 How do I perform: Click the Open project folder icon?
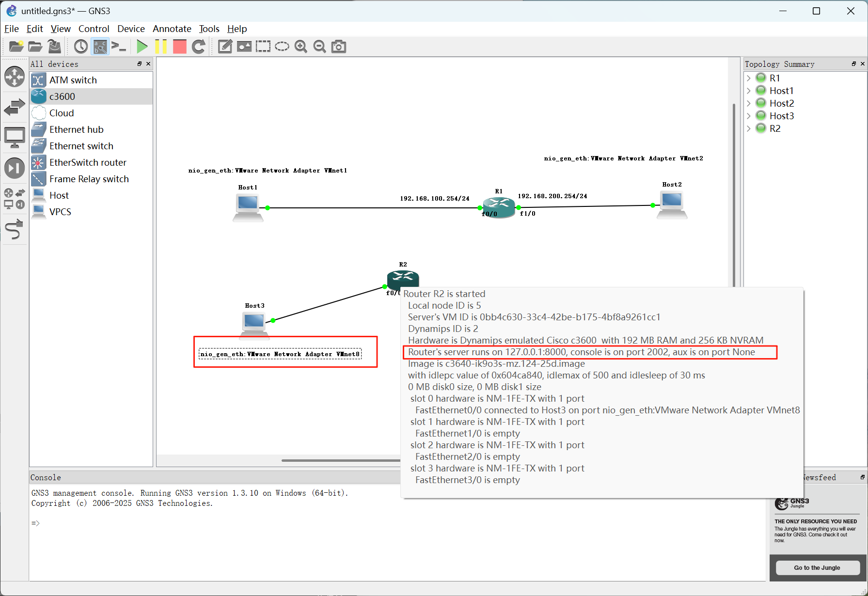pyautogui.click(x=35, y=47)
